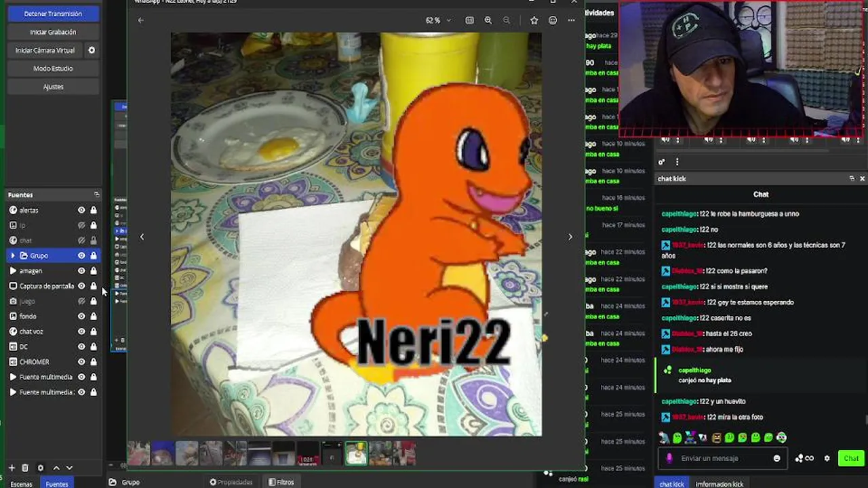Viewport: 868px width, 488px height.
Task: Open the viewer more options menu
Action: pyautogui.click(x=571, y=20)
